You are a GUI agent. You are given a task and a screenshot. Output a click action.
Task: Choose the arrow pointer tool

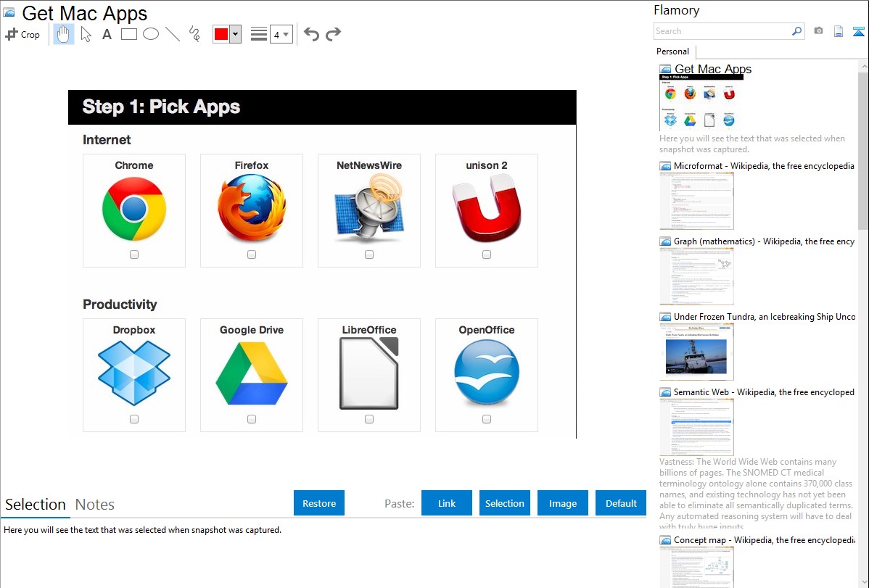86,34
